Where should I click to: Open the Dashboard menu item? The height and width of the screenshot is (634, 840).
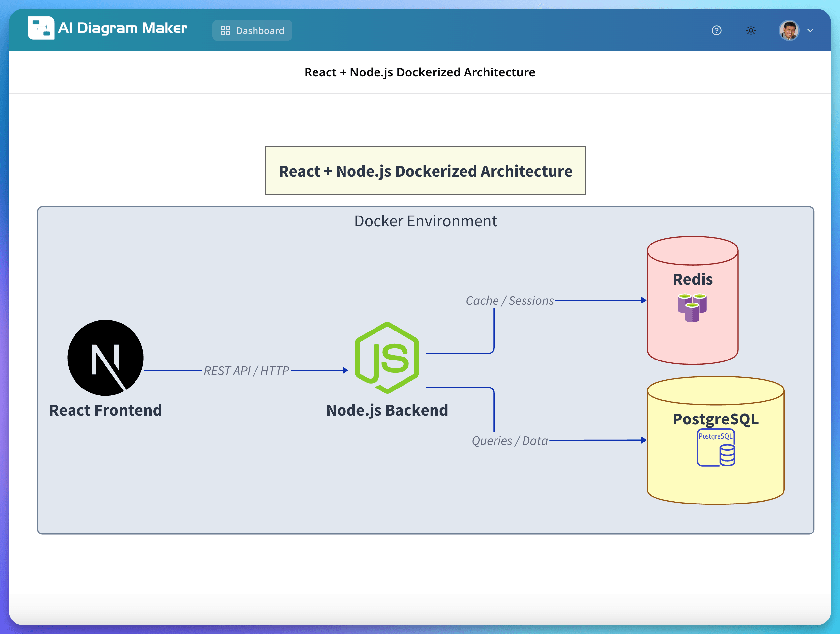[x=252, y=30]
